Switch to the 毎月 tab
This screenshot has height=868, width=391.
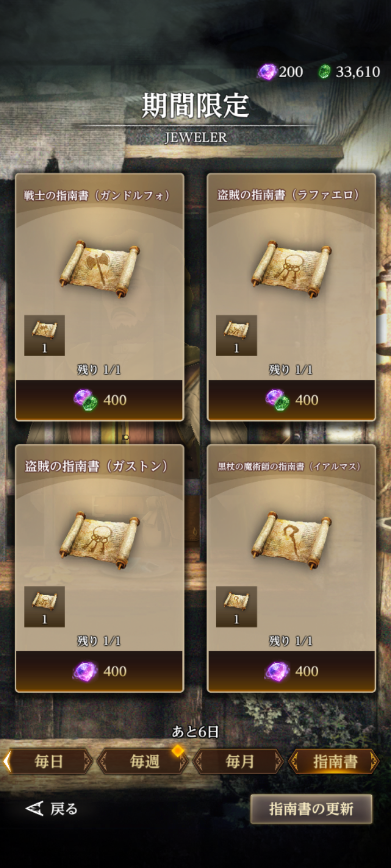(x=239, y=761)
